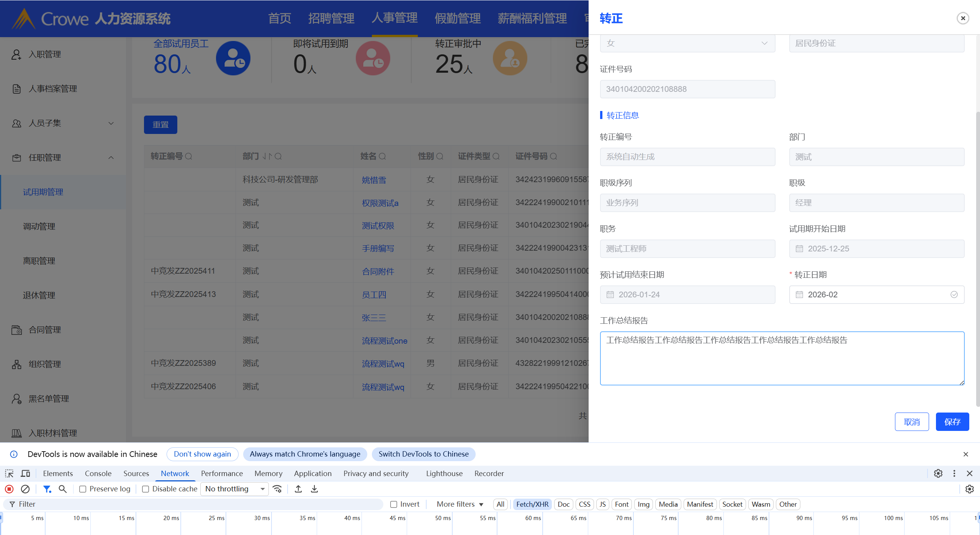Open employee link 姚惜雪
The image size is (980, 535).
pyautogui.click(x=374, y=179)
